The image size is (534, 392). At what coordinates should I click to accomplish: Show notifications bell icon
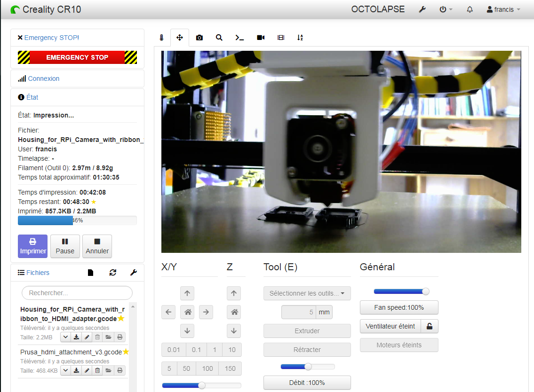470,9
